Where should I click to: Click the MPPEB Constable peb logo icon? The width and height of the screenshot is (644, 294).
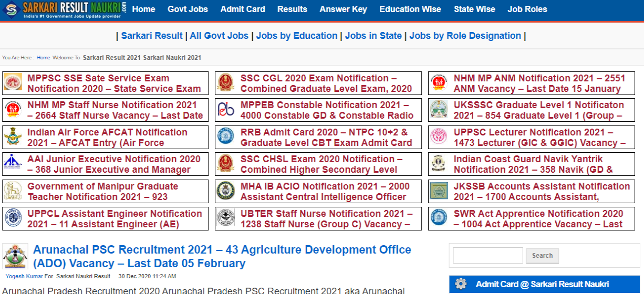[226, 110]
